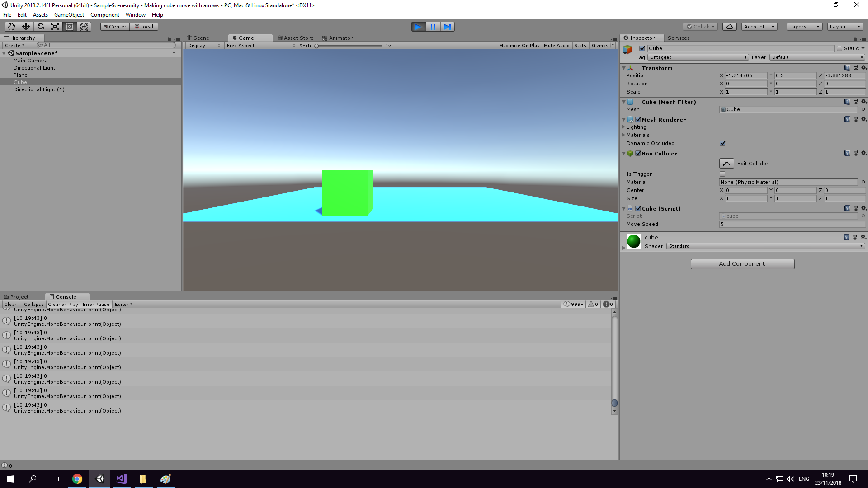This screenshot has width=868, height=488.
Task: Pause play mode
Action: click(433, 26)
